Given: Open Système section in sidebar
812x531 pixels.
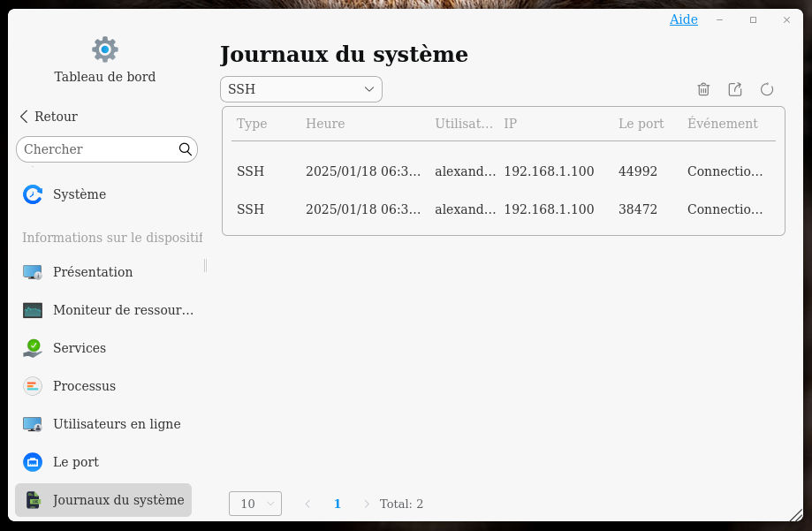Looking at the screenshot, I should [80, 194].
